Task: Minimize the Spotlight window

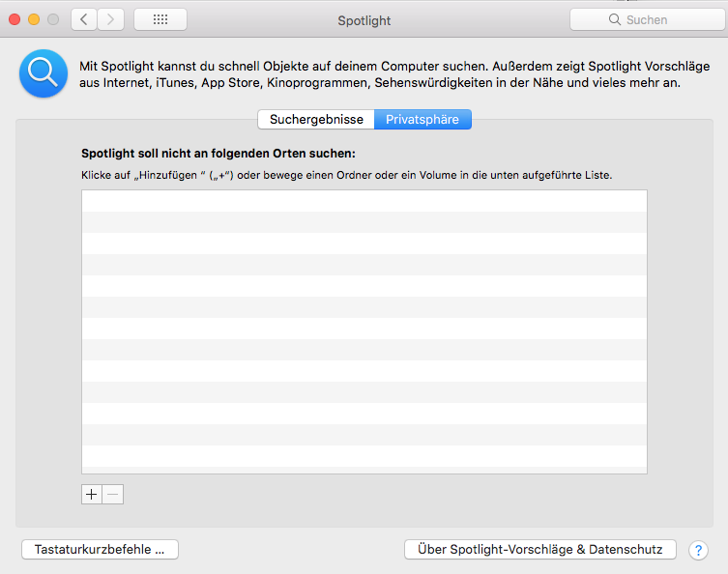Action: pyautogui.click(x=34, y=19)
